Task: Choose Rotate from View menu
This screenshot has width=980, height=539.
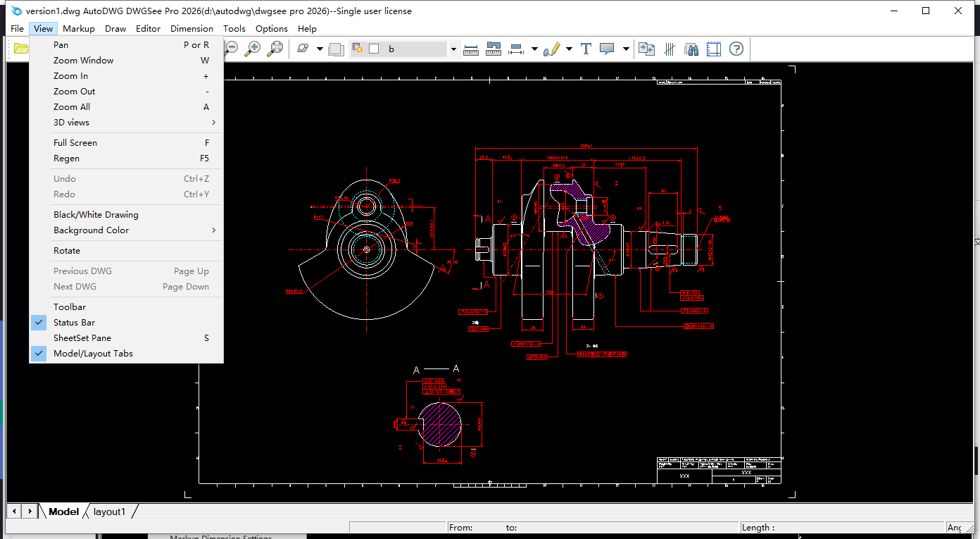Action: 127,251
